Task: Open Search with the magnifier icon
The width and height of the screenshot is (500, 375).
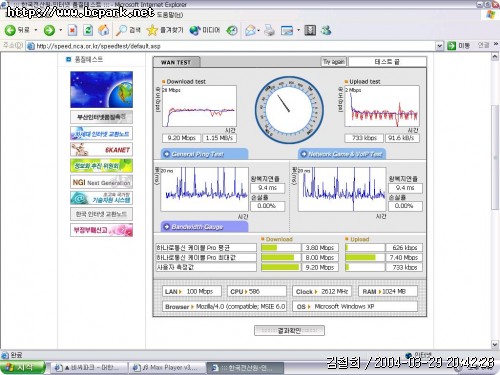Action: click(121, 30)
